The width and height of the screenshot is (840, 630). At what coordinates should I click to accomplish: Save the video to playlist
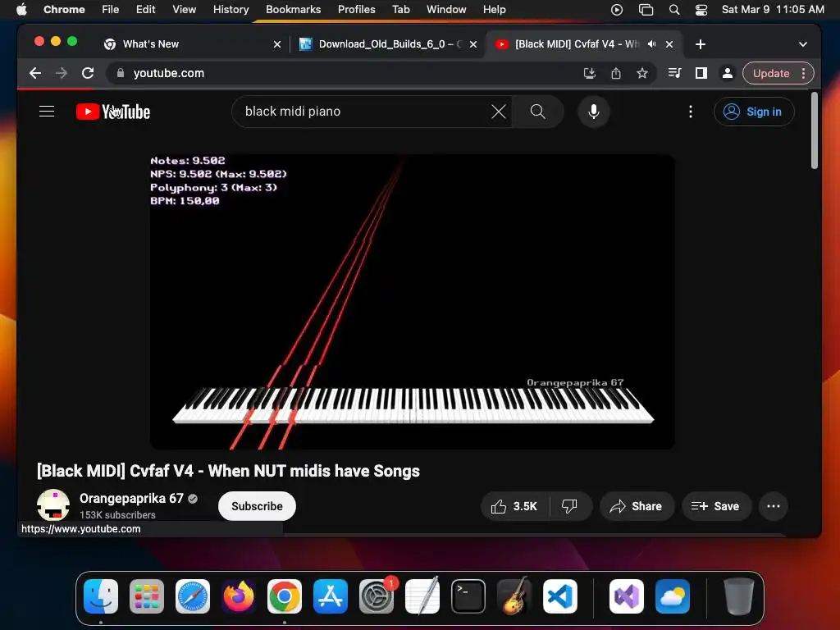715,506
